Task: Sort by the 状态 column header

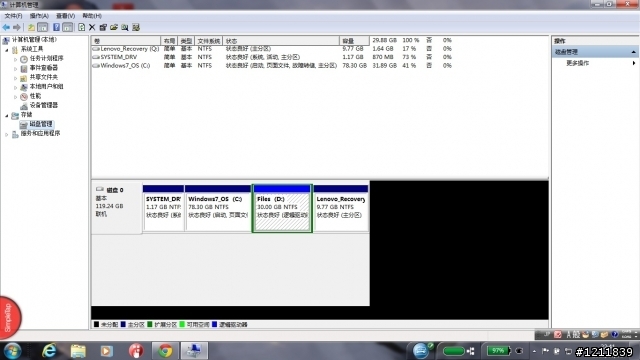Action: pyautogui.click(x=281, y=41)
